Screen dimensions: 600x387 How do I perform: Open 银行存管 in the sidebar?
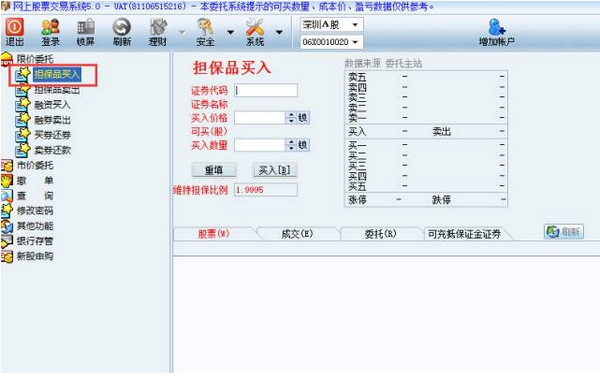35,241
